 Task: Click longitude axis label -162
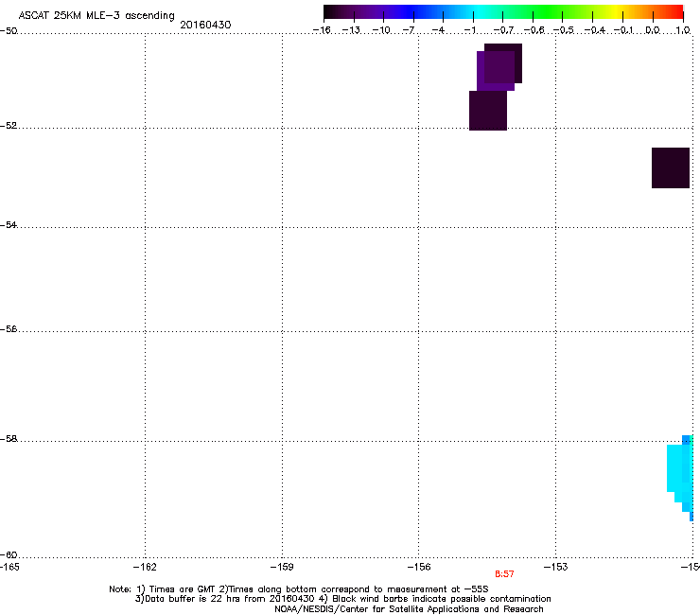click(145, 567)
